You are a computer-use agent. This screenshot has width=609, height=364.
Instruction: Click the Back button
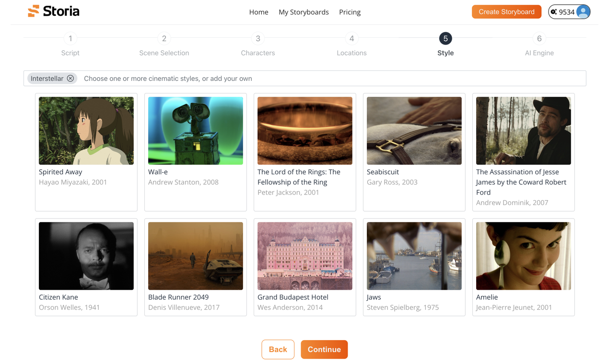click(x=278, y=350)
